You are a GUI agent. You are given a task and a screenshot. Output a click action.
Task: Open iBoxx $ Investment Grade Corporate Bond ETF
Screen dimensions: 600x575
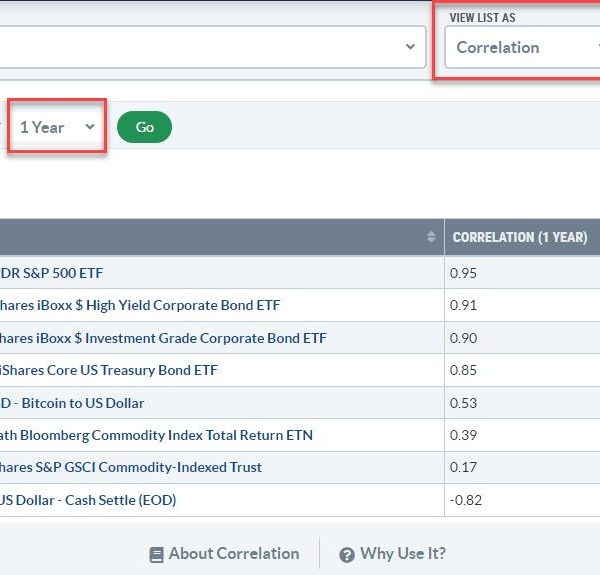pyautogui.click(x=163, y=338)
